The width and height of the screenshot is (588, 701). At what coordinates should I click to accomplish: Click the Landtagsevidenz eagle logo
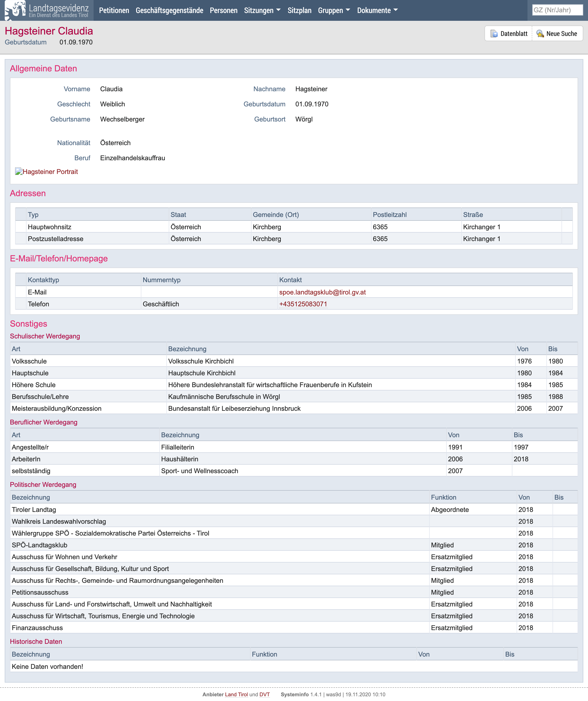pyautogui.click(x=15, y=10)
